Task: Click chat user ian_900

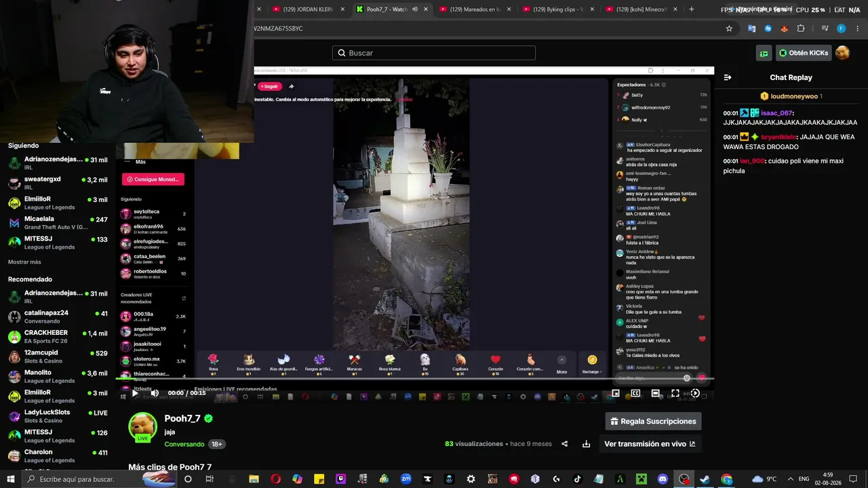Action: point(752,161)
